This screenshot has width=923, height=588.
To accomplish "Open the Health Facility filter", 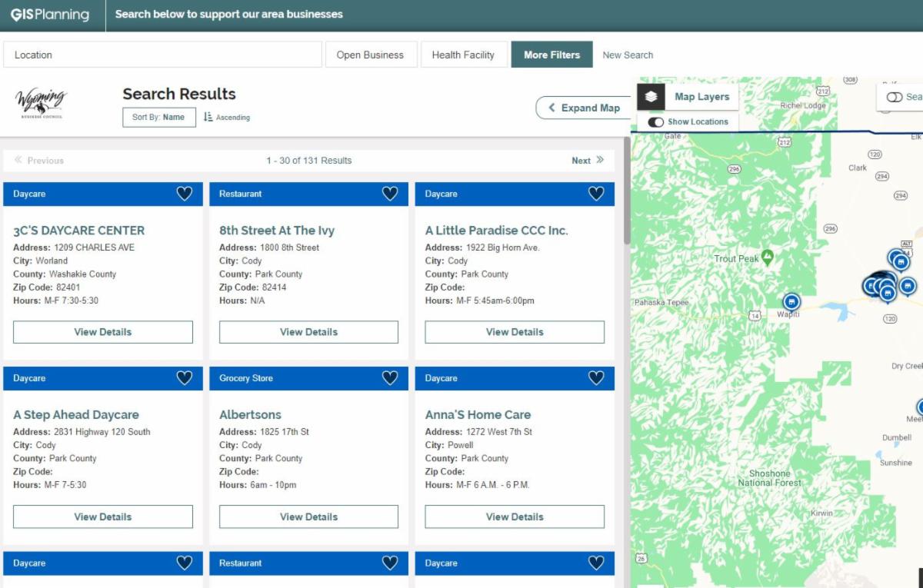I will (x=463, y=55).
